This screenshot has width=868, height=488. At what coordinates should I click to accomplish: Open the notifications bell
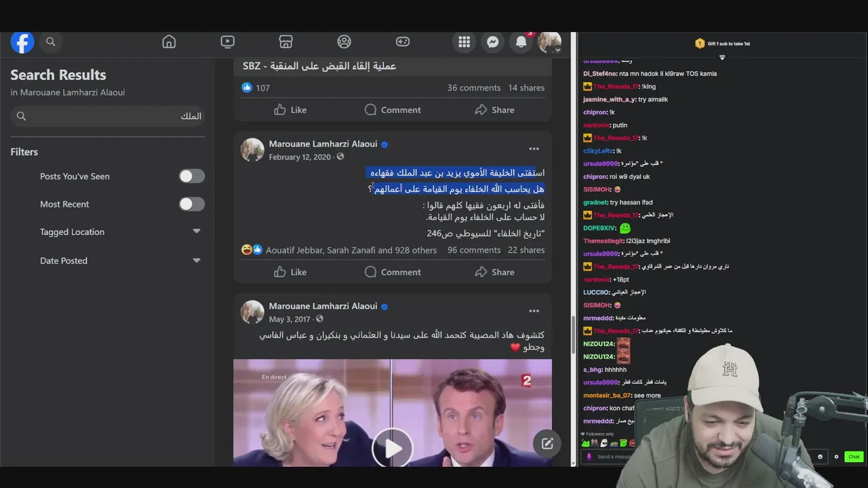[x=521, y=42]
